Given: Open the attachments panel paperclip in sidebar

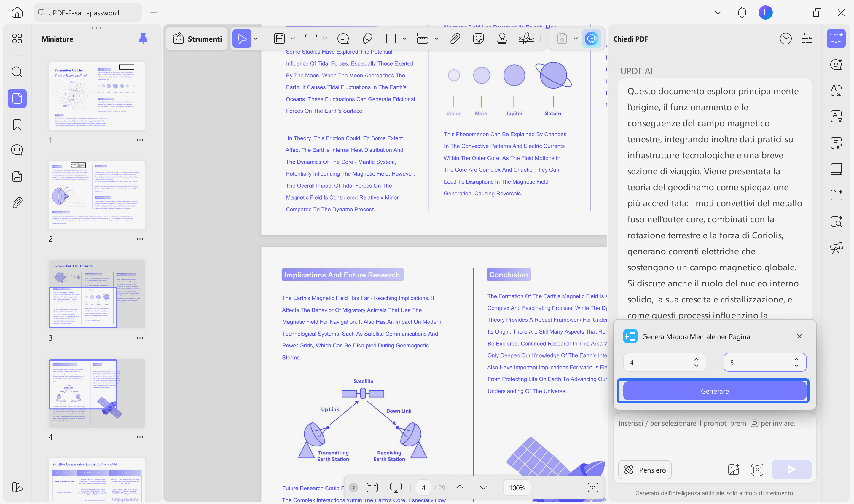Looking at the screenshot, I should click(17, 203).
